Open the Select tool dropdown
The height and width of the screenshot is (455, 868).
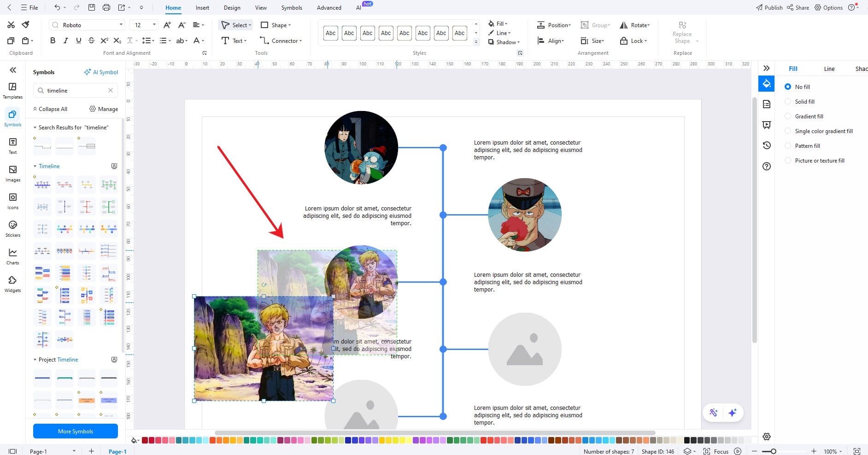click(x=250, y=25)
